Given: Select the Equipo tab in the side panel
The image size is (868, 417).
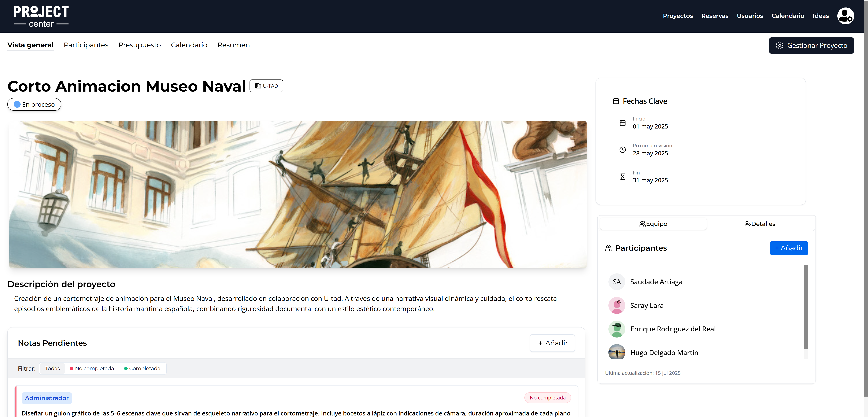Looking at the screenshot, I should pyautogui.click(x=653, y=224).
